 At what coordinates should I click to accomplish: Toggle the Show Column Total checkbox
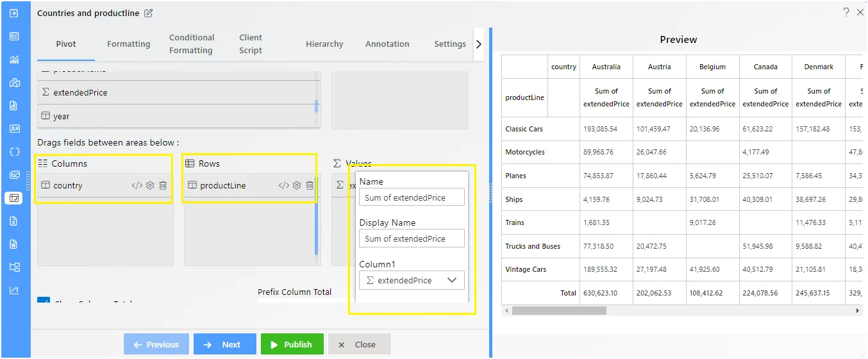[44, 301]
